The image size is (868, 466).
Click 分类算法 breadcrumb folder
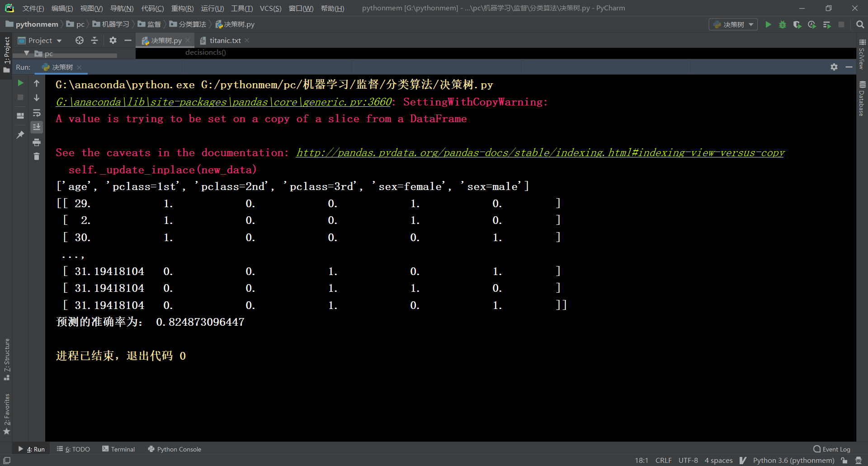click(x=188, y=24)
